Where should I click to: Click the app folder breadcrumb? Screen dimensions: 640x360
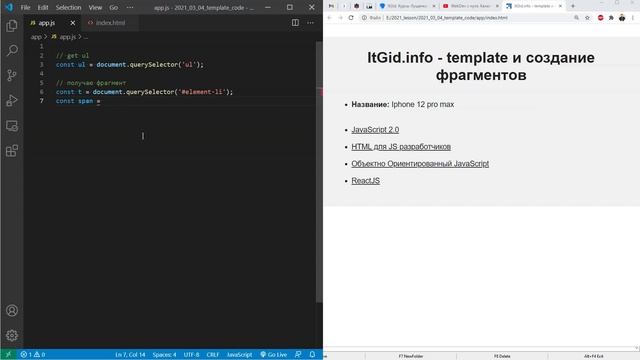coord(36,37)
